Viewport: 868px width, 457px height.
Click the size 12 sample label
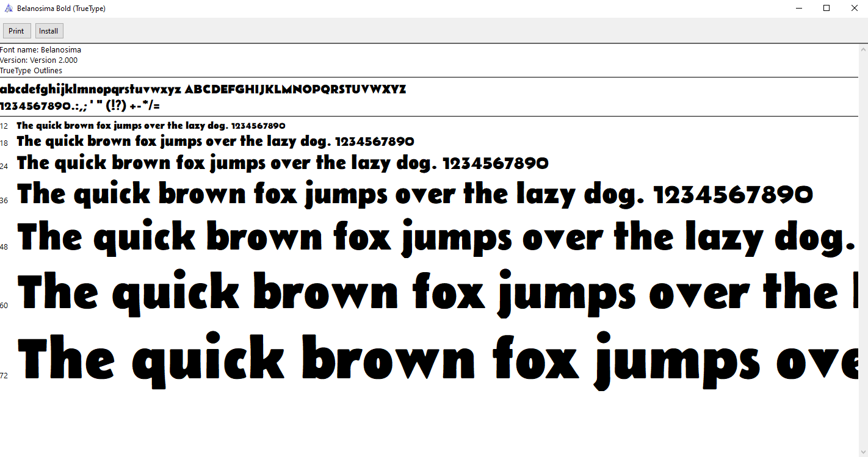point(4,126)
